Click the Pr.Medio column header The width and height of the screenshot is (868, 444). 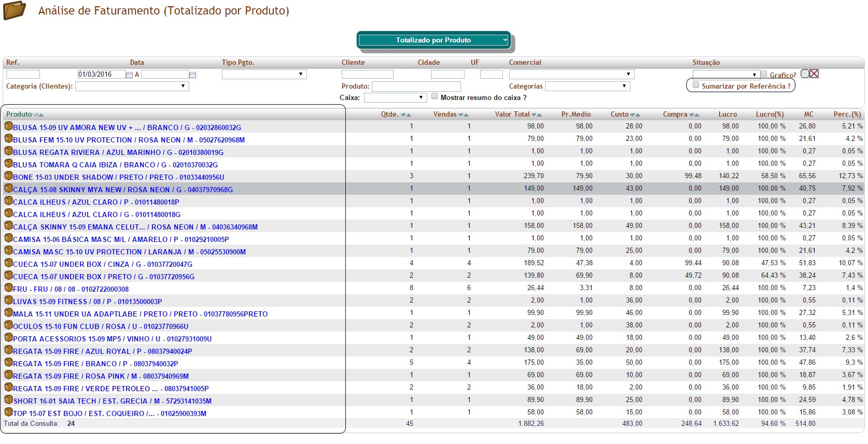pyautogui.click(x=576, y=114)
